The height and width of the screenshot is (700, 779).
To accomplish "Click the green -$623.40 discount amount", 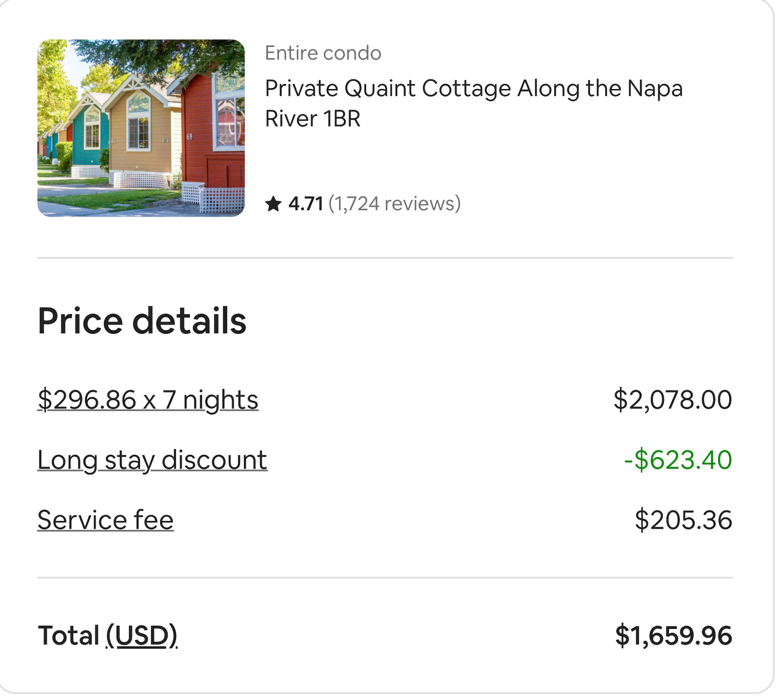I will click(678, 460).
